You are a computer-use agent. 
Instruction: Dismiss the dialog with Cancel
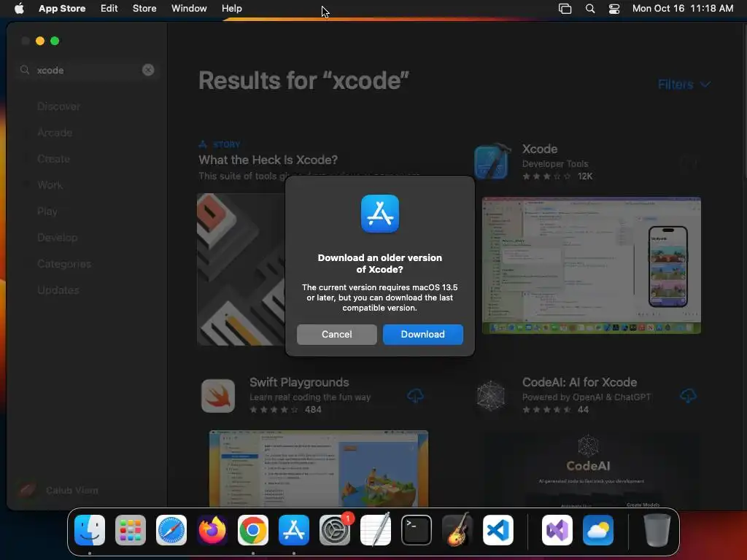tap(337, 334)
